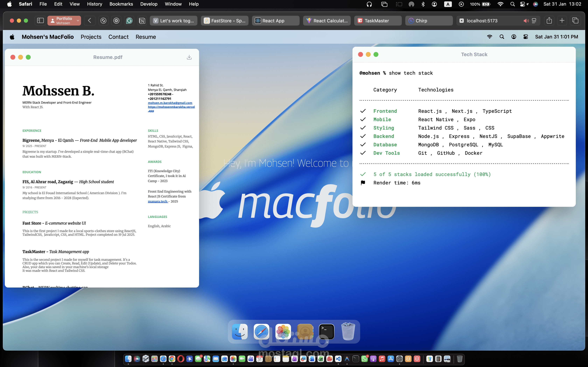The width and height of the screenshot is (588, 367).
Task: Open Projects in MacFolio navbar
Action: (91, 37)
